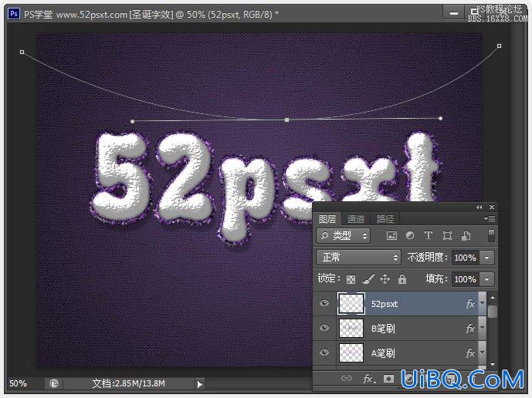
Task: Lock all layer attributes with padlock
Action: 402,279
